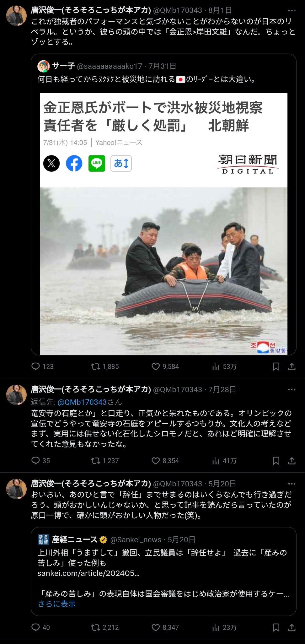This screenshot has height=644, width=305.
Task: Open the @QMb170343 reply mention link
Action: point(82,402)
